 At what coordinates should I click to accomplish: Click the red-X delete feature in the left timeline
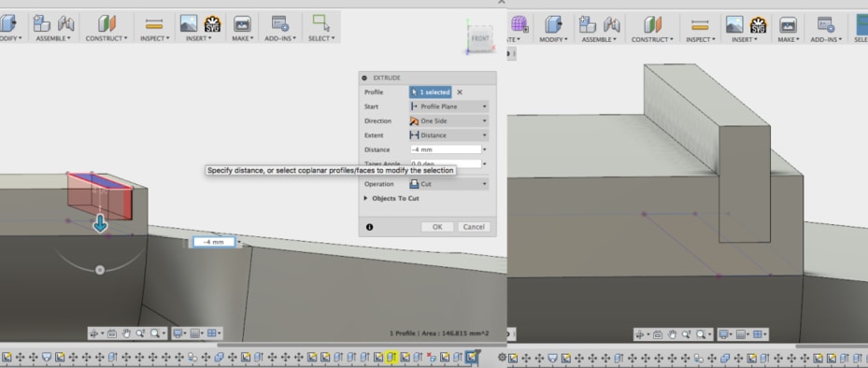[432, 357]
